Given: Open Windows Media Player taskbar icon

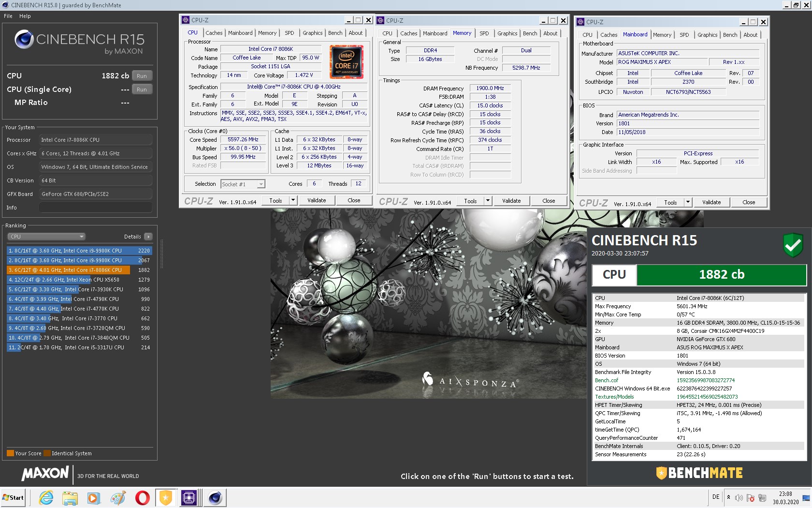Looking at the screenshot, I should [94, 497].
